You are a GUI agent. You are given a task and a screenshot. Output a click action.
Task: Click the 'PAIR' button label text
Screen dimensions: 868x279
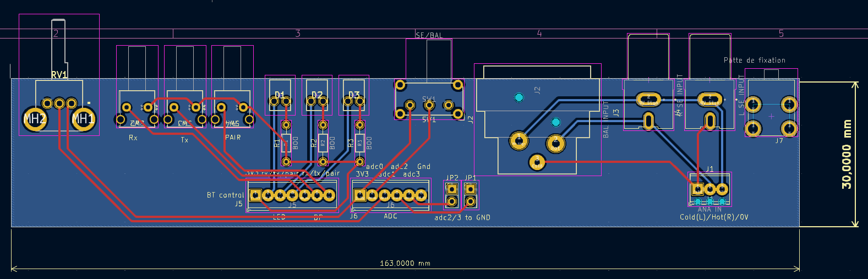pyautogui.click(x=233, y=138)
